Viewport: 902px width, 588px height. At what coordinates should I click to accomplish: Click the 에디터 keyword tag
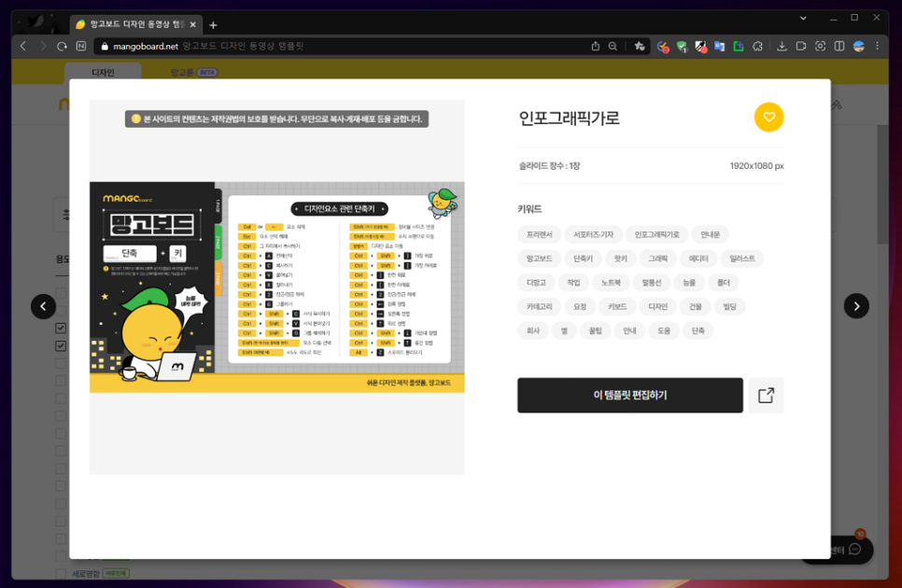pos(698,259)
